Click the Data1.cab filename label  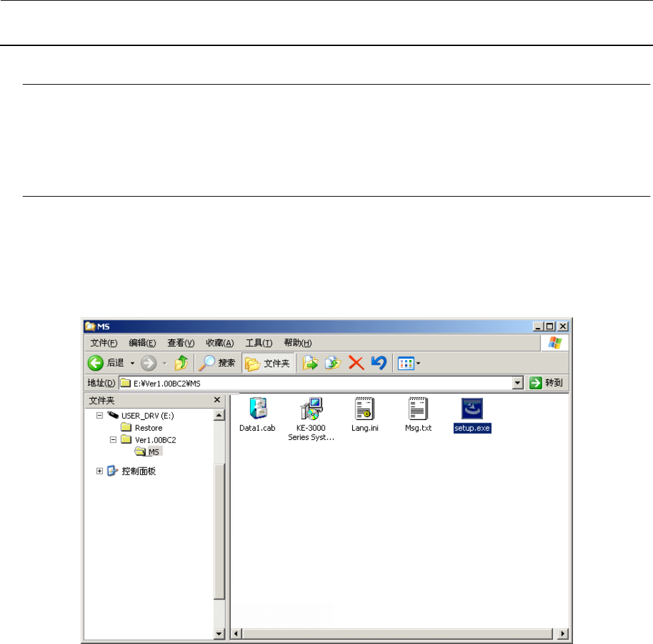point(257,428)
